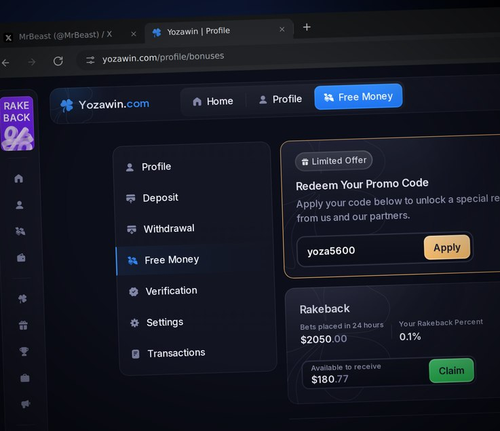Open site settings icon in address bar
The height and width of the screenshot is (431, 500).
(x=90, y=60)
